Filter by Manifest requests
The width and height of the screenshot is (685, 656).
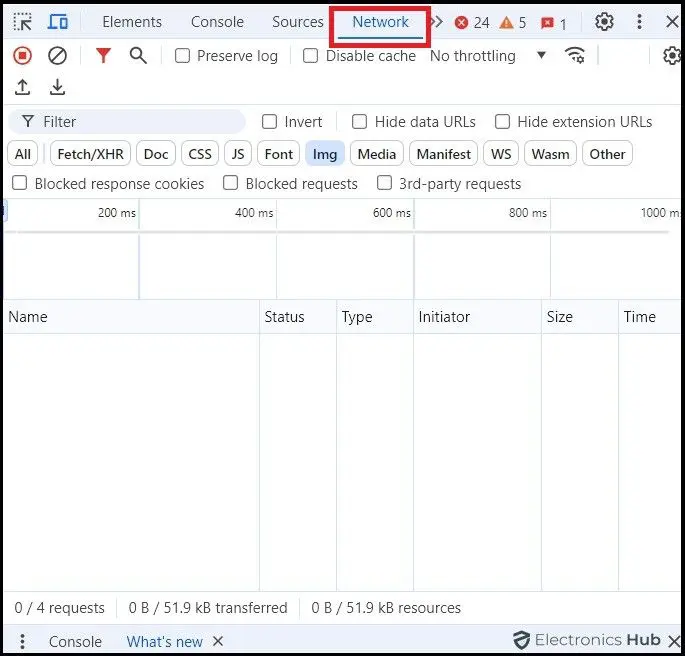(x=443, y=154)
